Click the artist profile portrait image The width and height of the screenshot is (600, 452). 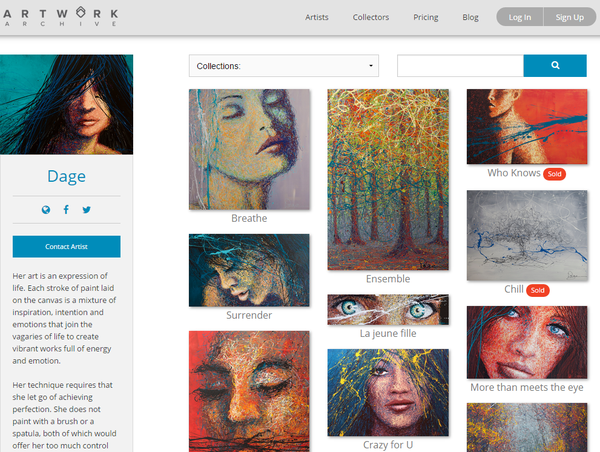pos(67,104)
